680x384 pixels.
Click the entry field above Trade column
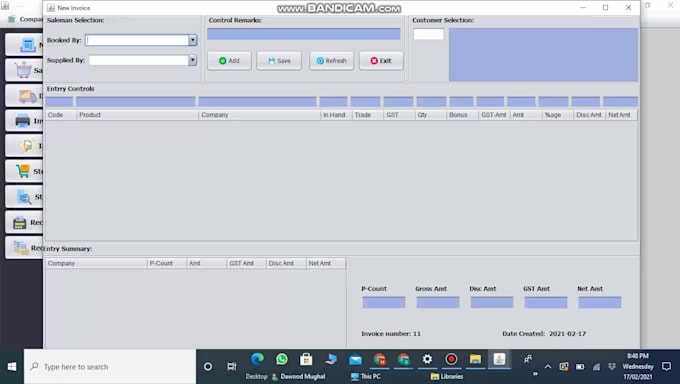point(366,102)
